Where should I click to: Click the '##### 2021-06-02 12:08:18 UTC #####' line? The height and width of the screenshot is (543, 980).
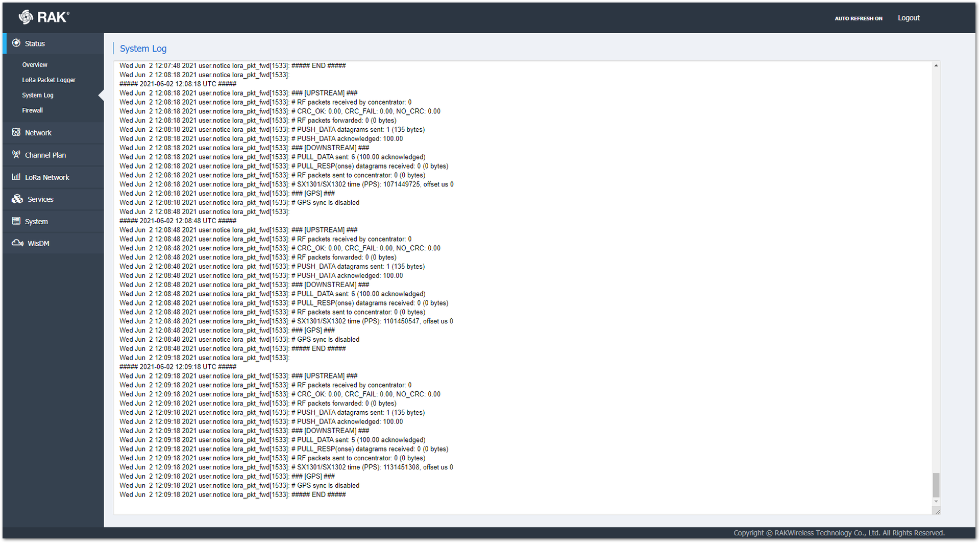[178, 84]
